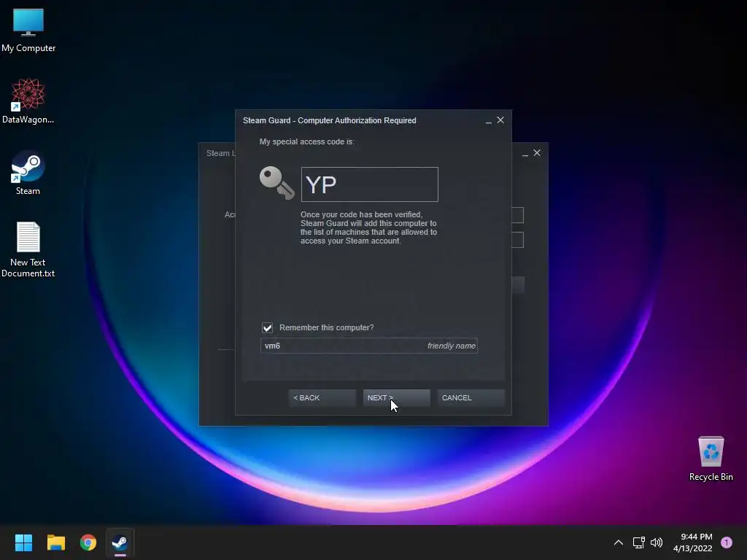Open the DataWagon desktop shortcut
Image resolution: width=747 pixels, height=560 pixels.
coord(28,101)
